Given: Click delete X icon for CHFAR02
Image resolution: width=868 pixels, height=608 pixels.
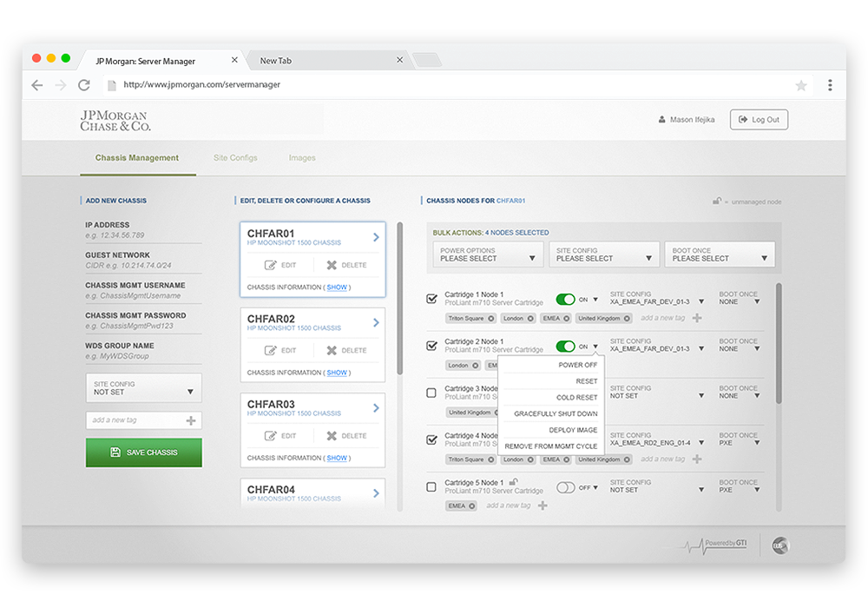Looking at the screenshot, I should [332, 351].
